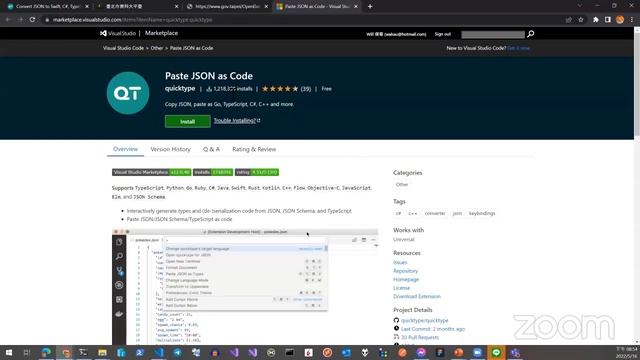Open the Marketplace header link
Viewport: 640px width, 360px height.
coord(161,33)
